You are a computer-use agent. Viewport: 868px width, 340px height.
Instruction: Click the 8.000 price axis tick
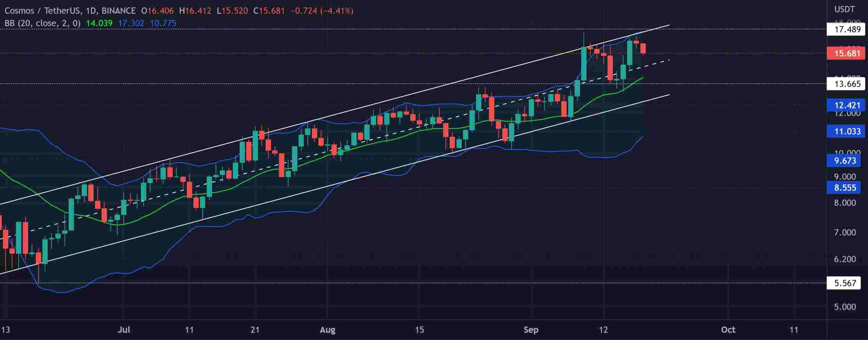click(x=845, y=203)
